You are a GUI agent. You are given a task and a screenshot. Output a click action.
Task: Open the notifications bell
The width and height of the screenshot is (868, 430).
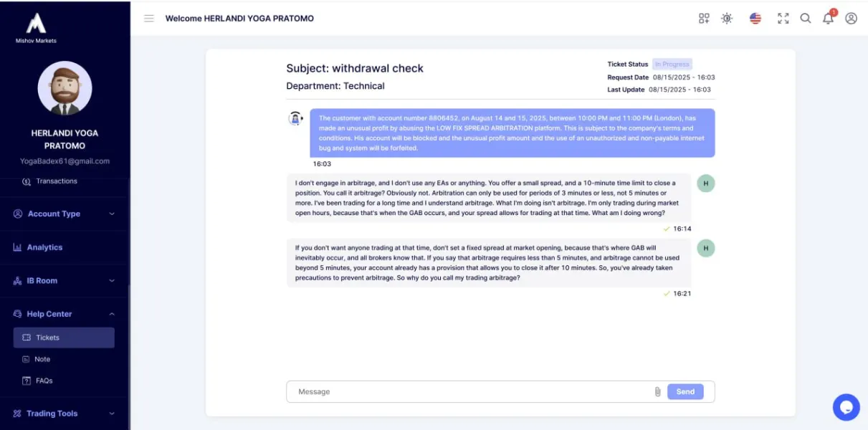tap(829, 19)
